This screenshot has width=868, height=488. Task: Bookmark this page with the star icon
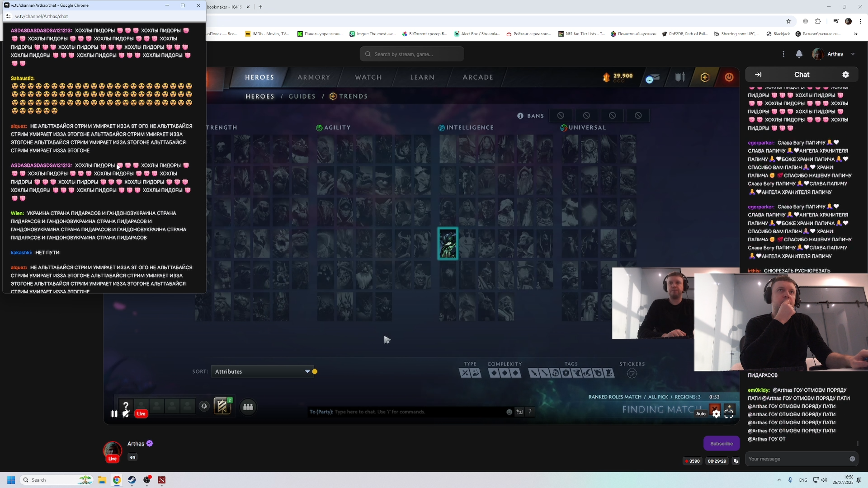click(x=788, y=21)
